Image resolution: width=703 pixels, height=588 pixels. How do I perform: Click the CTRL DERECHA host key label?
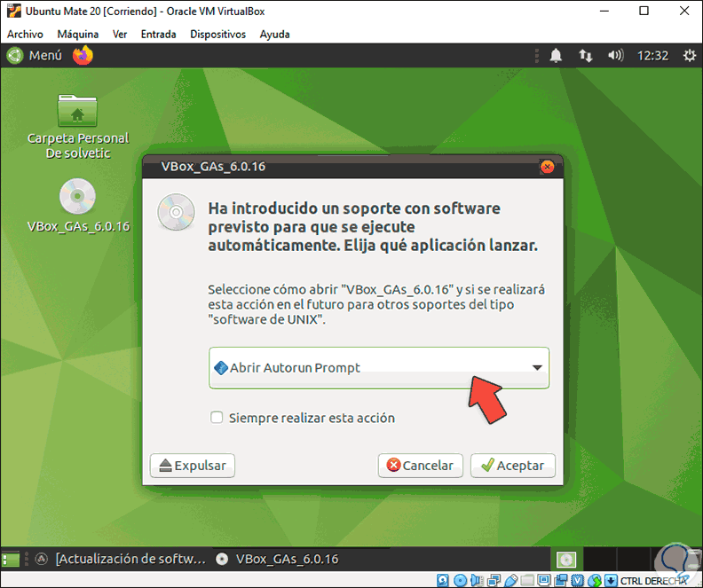(653, 581)
